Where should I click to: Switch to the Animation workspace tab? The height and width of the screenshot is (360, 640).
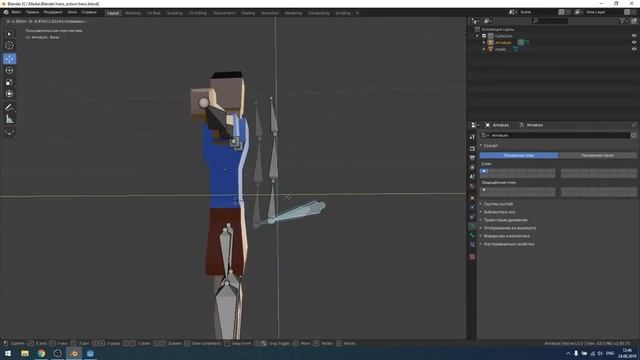point(270,13)
